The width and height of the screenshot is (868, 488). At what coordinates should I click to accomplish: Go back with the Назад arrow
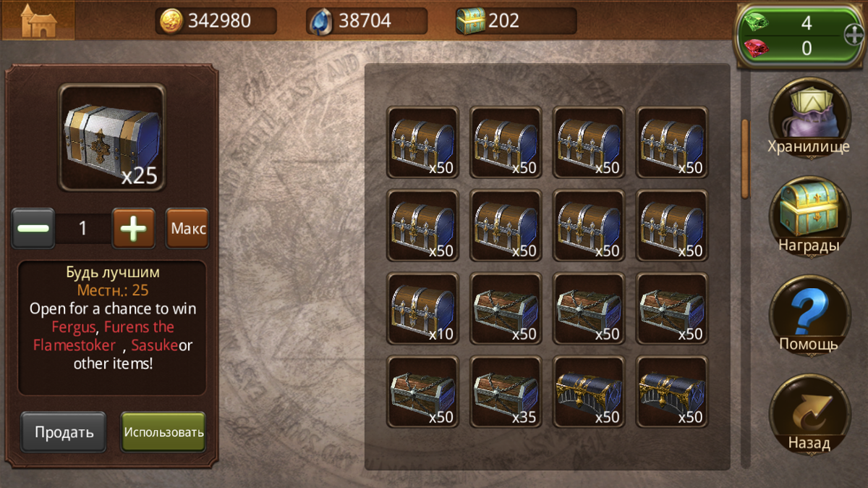point(809,414)
